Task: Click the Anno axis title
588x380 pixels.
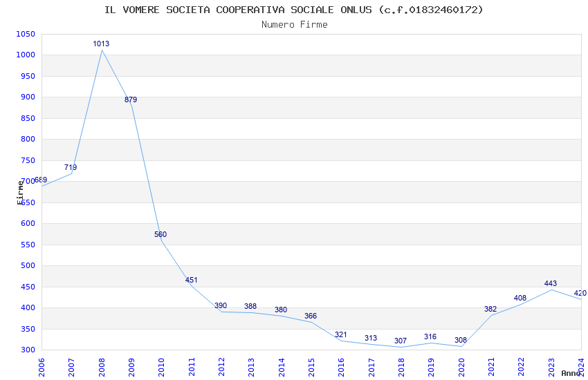Action: 571,373
